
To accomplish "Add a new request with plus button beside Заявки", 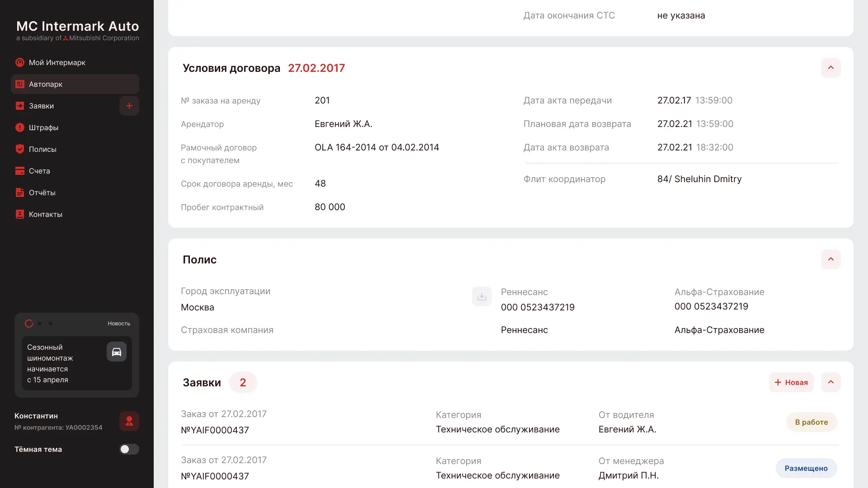I will point(129,106).
